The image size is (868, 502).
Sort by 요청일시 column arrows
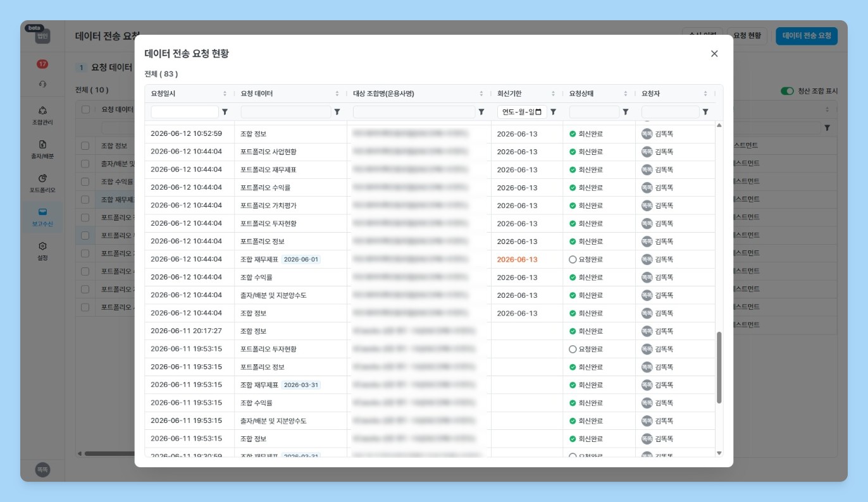(x=225, y=94)
